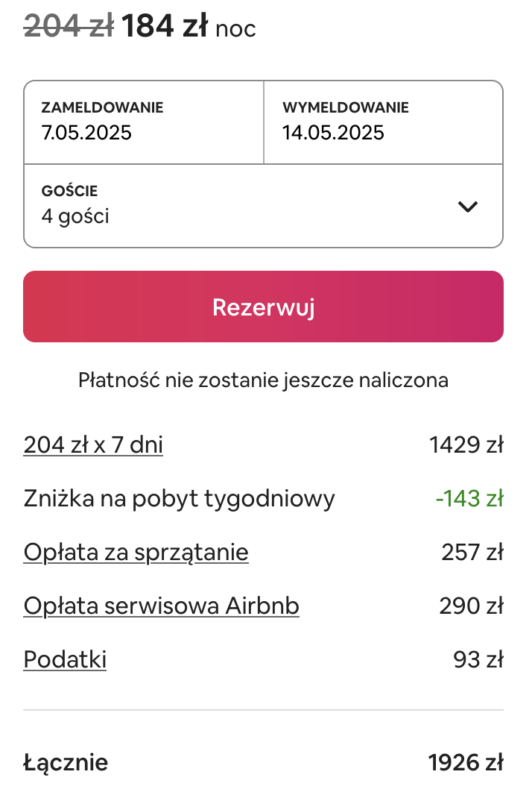Viewport: 532px width, 798px height.
Task: Open the Podatki taxes details link
Action: coord(65,659)
